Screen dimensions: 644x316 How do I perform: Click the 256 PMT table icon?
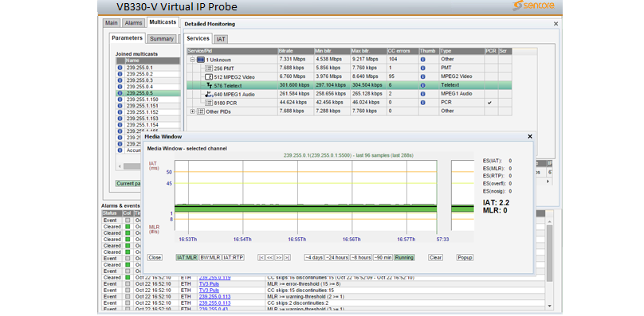click(209, 68)
